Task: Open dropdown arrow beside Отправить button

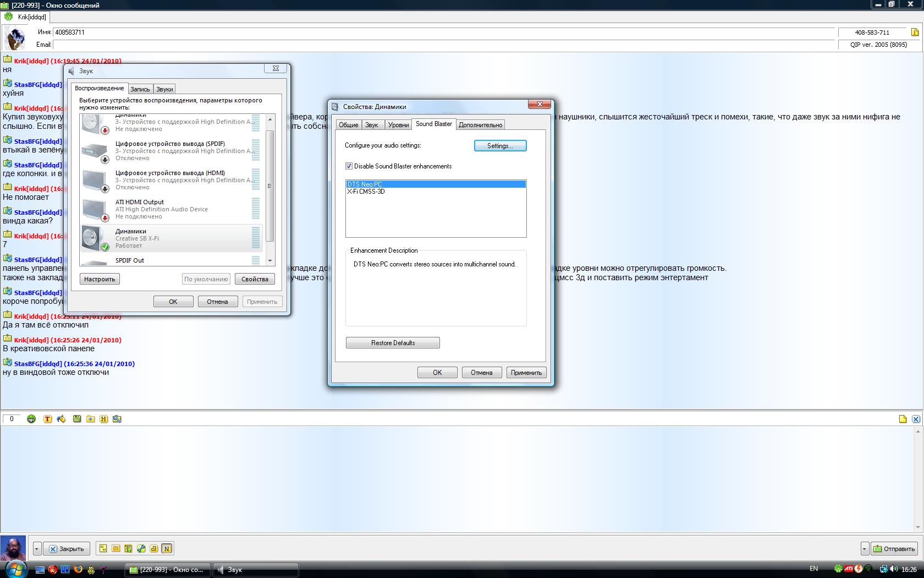Action: coord(865,549)
